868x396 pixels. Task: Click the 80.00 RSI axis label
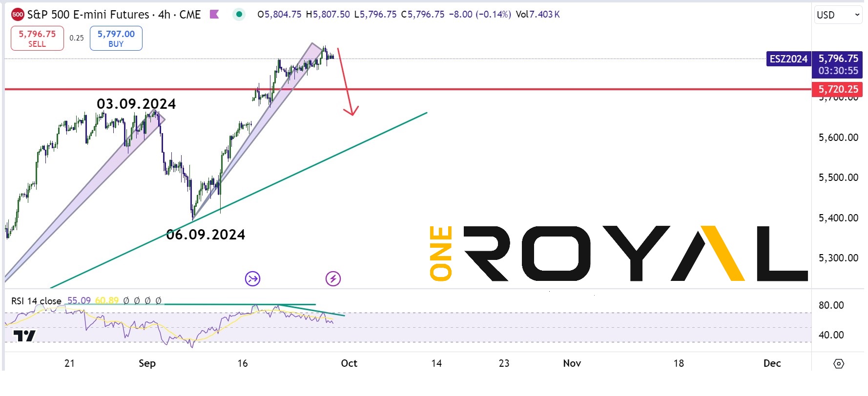tap(831, 305)
